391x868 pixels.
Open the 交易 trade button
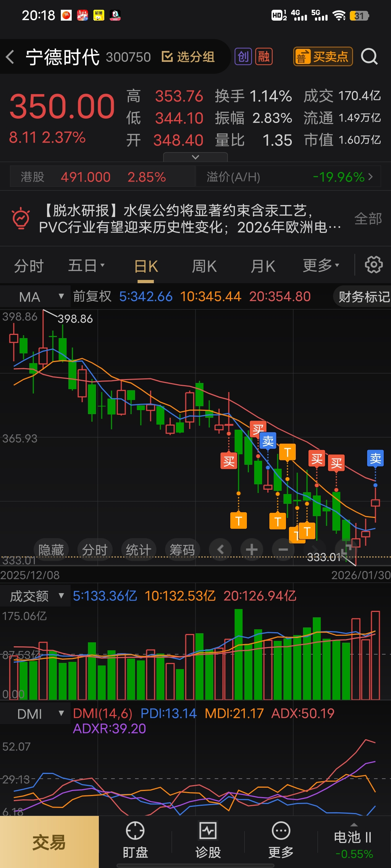pos(49,842)
